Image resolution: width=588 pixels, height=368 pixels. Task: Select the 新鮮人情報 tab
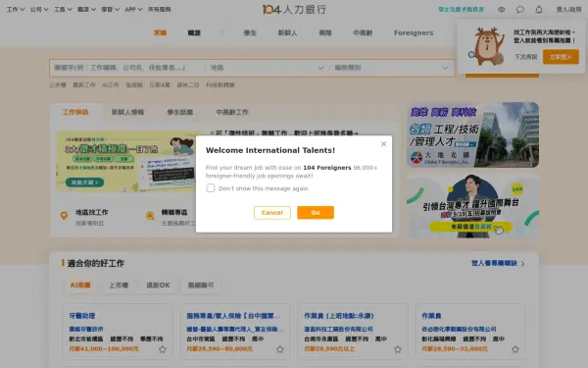coord(127,112)
